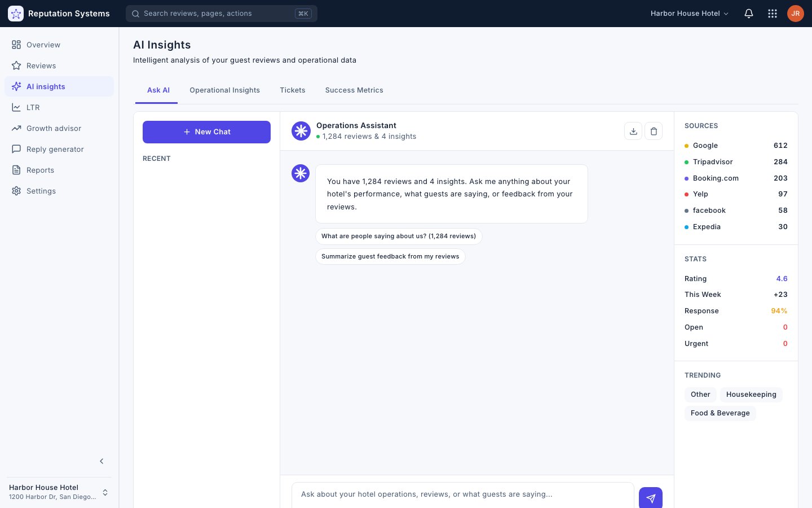Open Reports in the sidebar
Viewport: 812px width, 508px height.
[x=59, y=170]
